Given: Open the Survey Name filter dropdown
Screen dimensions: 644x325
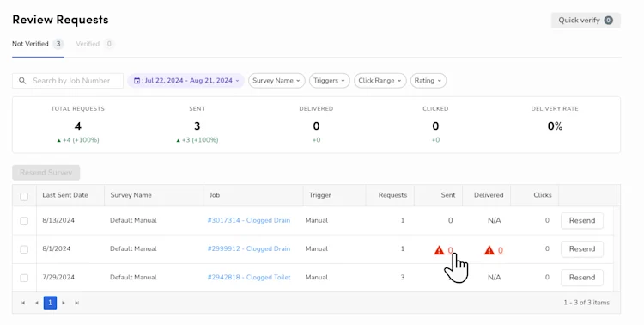Looking at the screenshot, I should [276, 81].
